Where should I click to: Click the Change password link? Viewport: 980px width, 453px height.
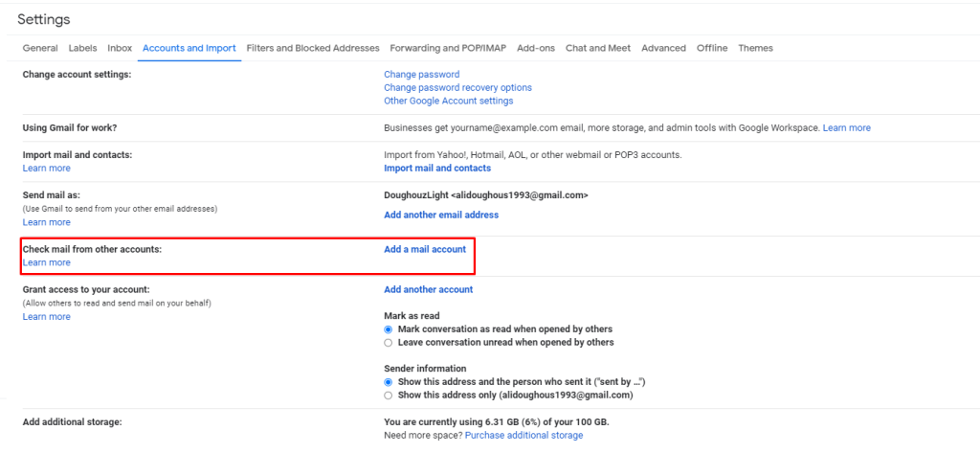(422, 75)
